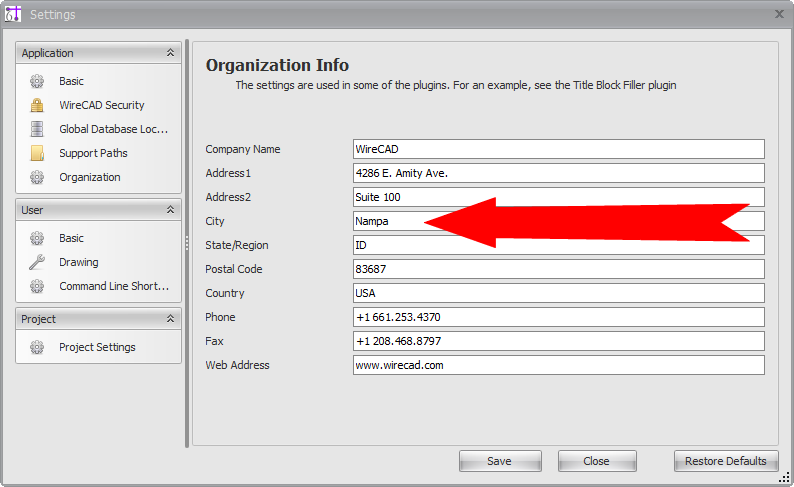794x487 pixels.
Task: Click the Postal Code label
Action: pyautogui.click(x=233, y=269)
